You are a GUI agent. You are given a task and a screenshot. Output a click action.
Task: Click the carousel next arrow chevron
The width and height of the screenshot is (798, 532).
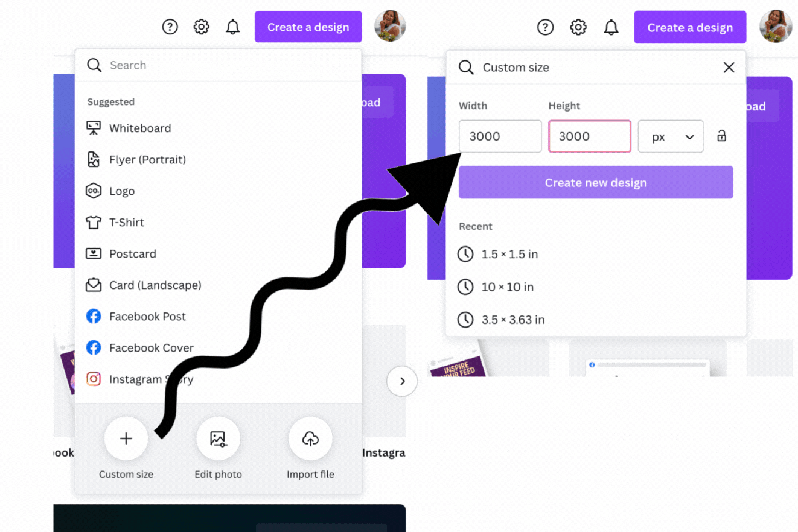pos(402,381)
